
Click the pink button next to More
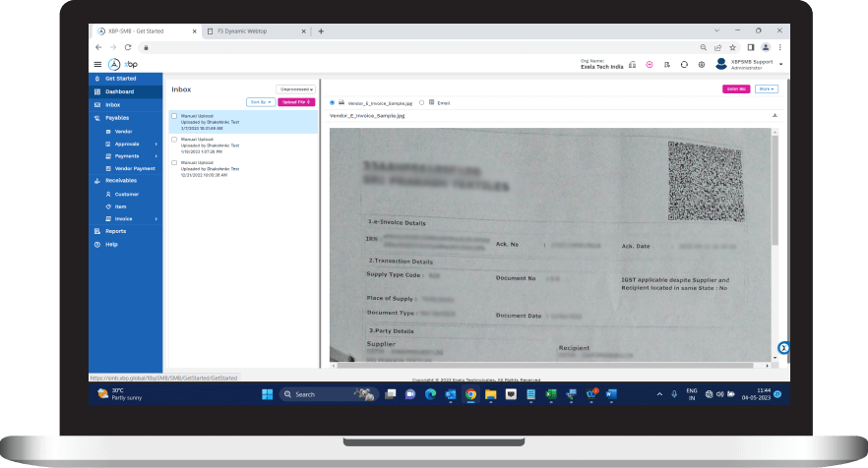(736, 89)
